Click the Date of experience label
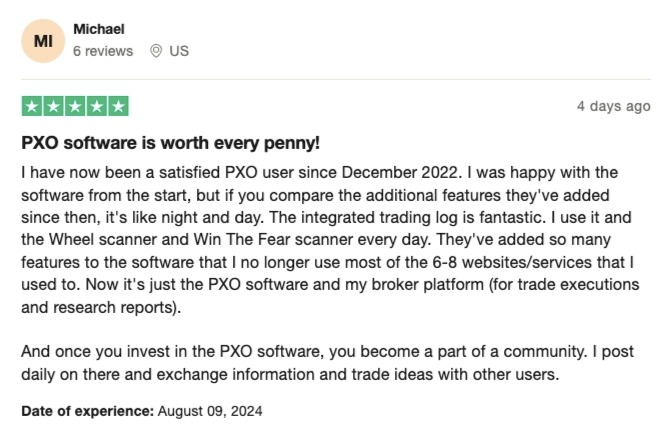This screenshot has height=435, width=672. pyautogui.click(x=87, y=411)
